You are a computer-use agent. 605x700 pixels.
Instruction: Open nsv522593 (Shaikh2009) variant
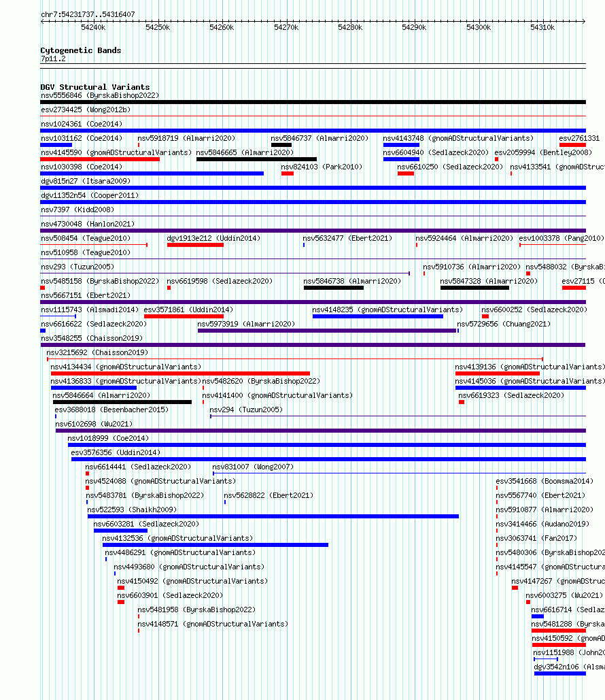(x=132, y=510)
